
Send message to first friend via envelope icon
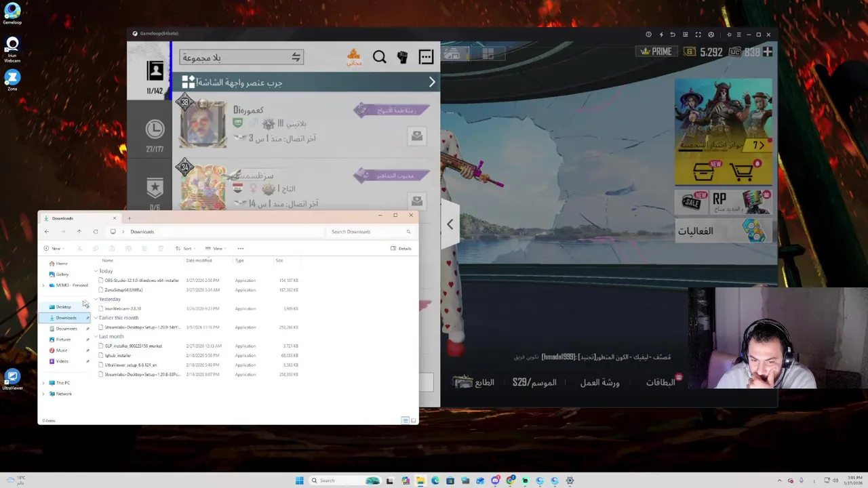[417, 136]
